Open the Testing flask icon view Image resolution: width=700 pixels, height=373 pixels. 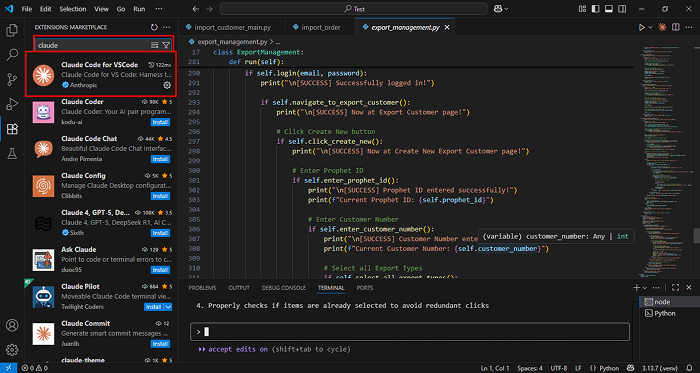tap(12, 154)
